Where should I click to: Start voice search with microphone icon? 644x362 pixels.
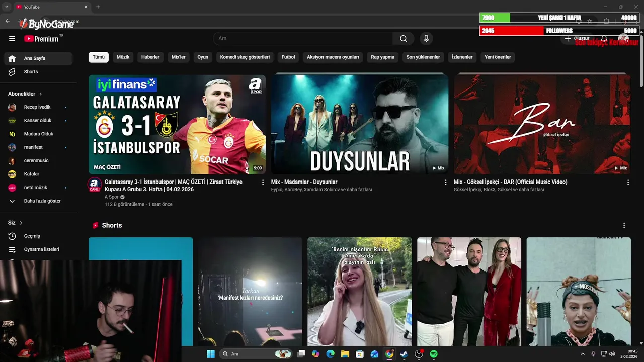tap(426, 39)
